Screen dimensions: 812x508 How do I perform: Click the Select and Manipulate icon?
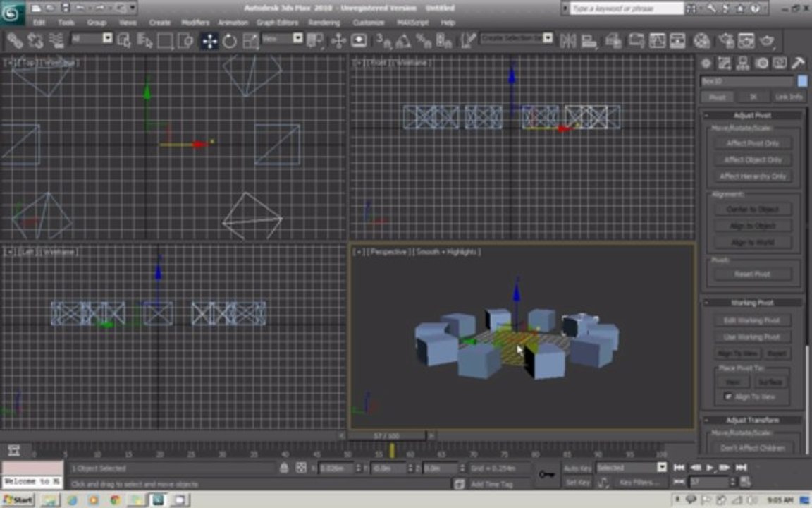pyautogui.click(x=338, y=40)
